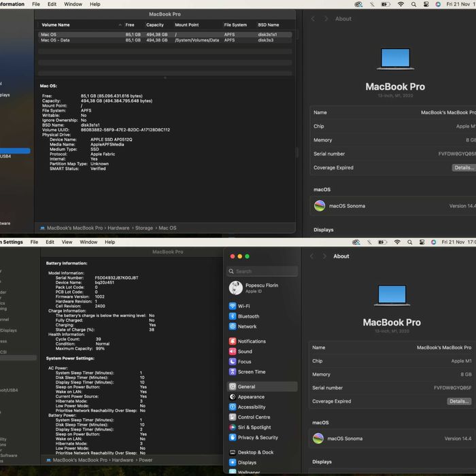Click back chevron in the lower About pane
This screenshot has height=476, width=476.
click(311, 256)
